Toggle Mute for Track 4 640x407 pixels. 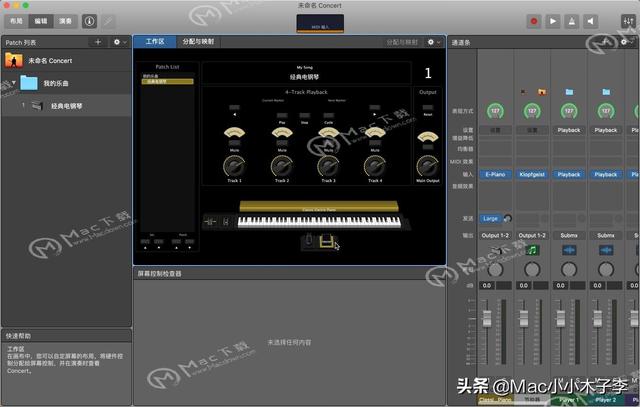pos(375,143)
